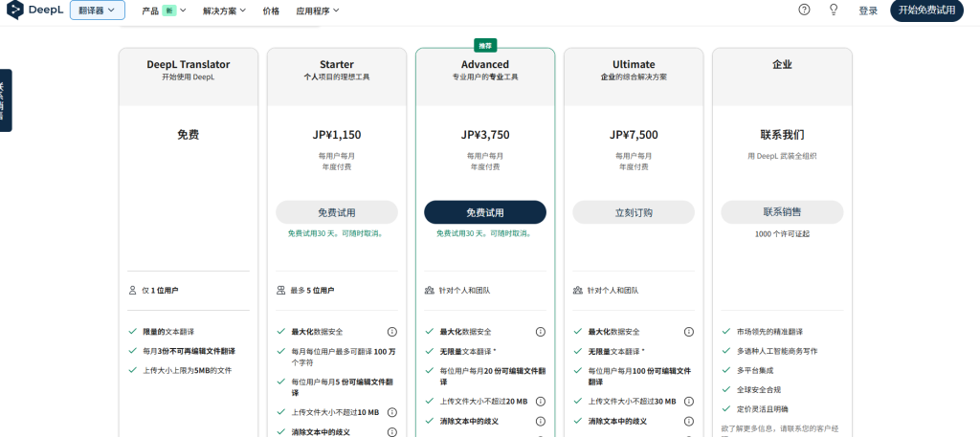
Task: Open the 翻译器 dropdown
Action: (x=97, y=10)
